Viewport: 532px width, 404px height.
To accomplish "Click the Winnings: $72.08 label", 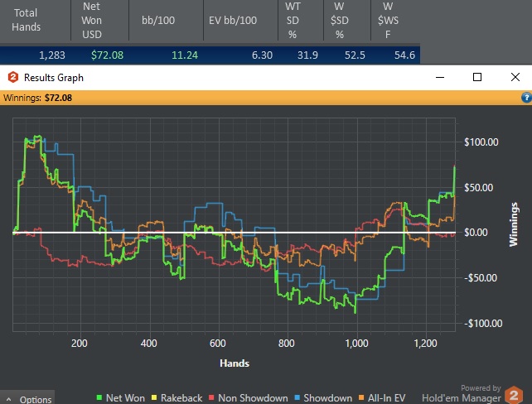I will pyautogui.click(x=37, y=98).
